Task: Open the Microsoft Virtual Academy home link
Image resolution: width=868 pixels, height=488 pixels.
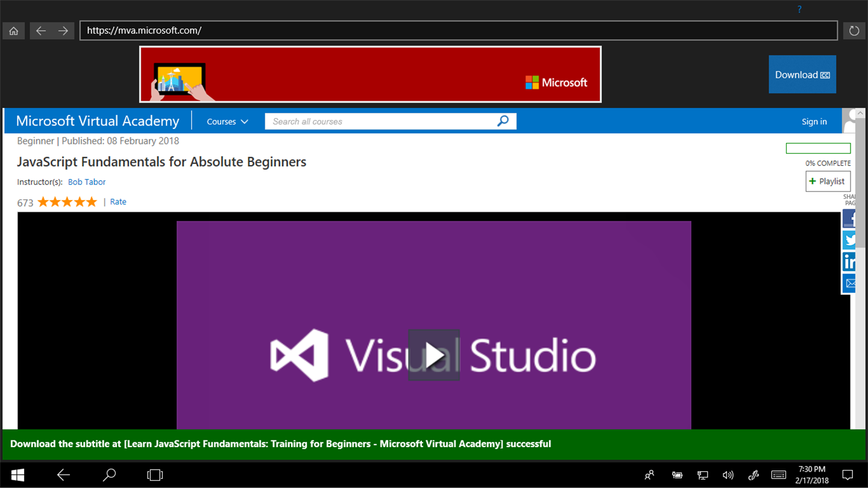Action: [98, 121]
